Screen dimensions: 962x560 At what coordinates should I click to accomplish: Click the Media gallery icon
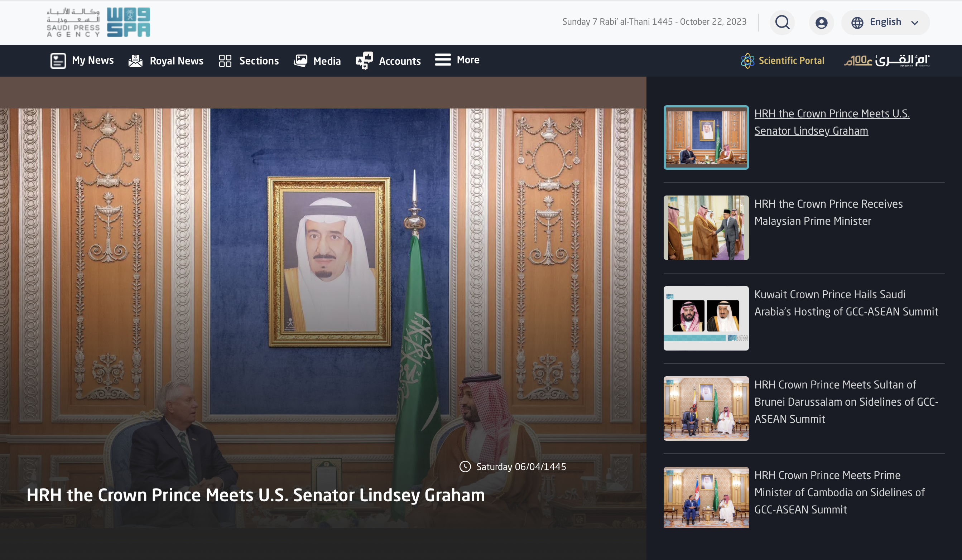click(300, 60)
